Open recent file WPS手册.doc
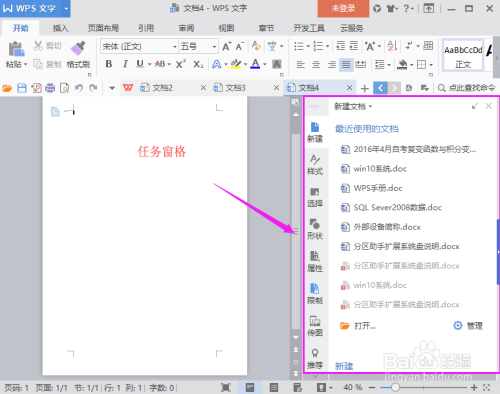 [371, 188]
